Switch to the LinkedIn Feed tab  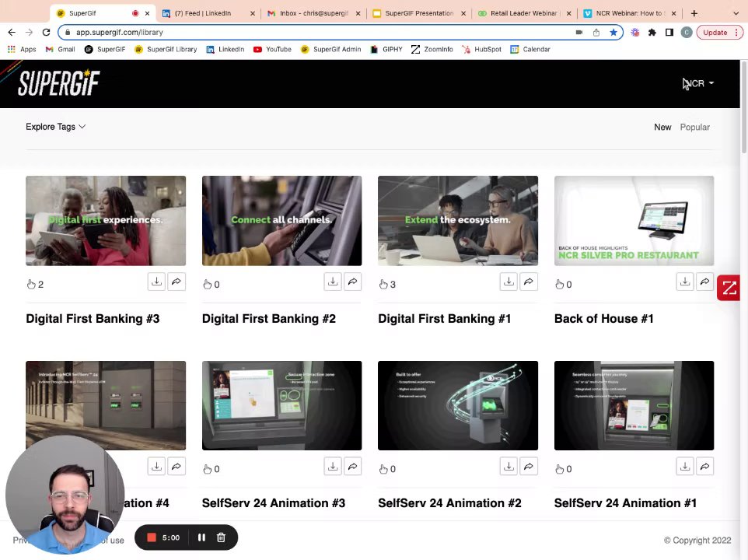(x=208, y=13)
